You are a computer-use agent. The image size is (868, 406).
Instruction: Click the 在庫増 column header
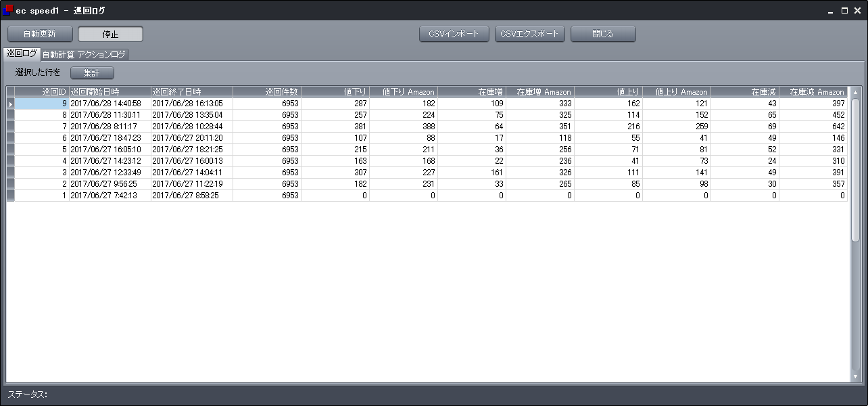pos(471,91)
